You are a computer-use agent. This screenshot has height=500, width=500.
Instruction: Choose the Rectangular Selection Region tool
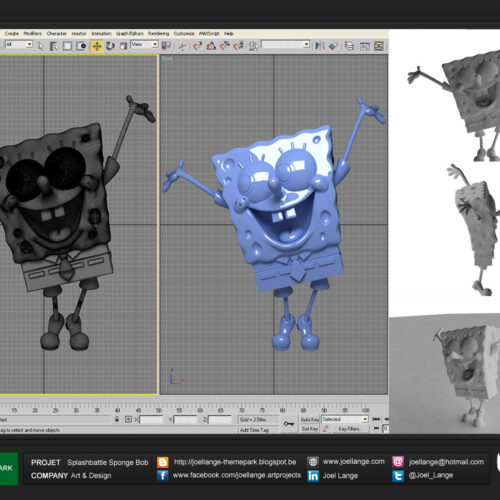(x=67, y=46)
